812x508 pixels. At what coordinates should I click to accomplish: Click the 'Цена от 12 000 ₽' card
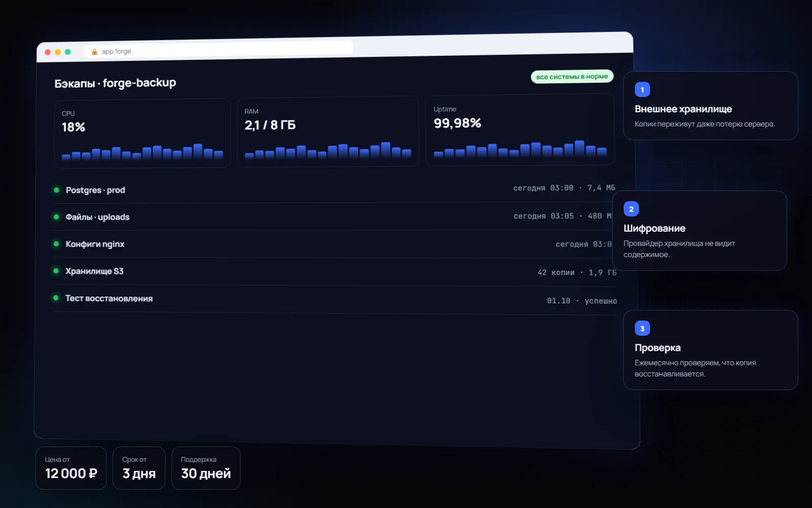click(71, 468)
